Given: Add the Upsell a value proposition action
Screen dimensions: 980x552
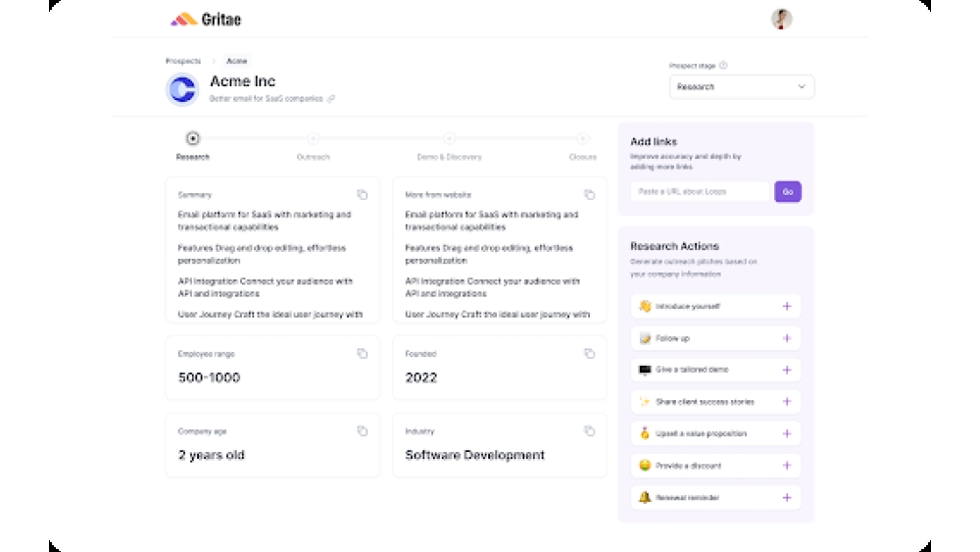Looking at the screenshot, I should click(x=787, y=433).
